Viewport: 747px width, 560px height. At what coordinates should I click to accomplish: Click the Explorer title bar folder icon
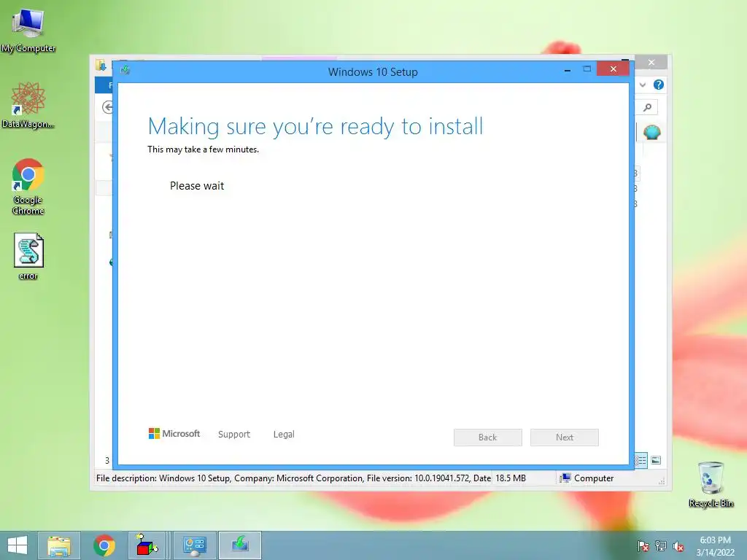pyautogui.click(x=101, y=65)
